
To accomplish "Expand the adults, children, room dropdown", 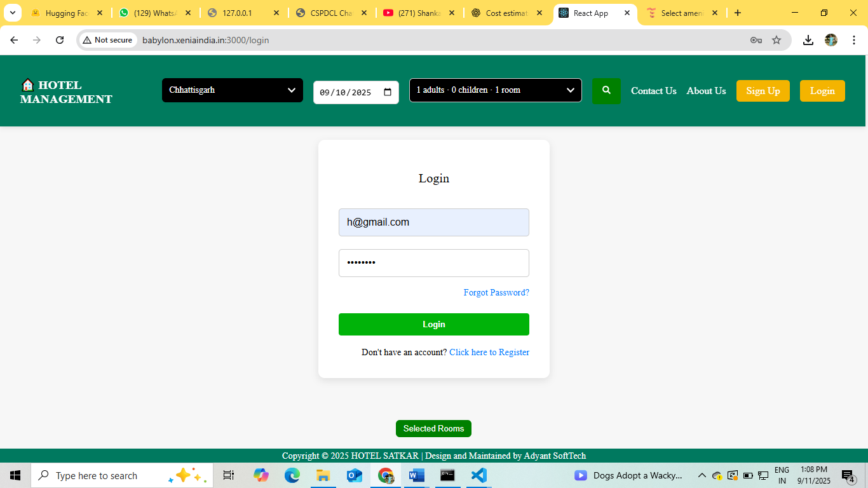I will pos(495,90).
